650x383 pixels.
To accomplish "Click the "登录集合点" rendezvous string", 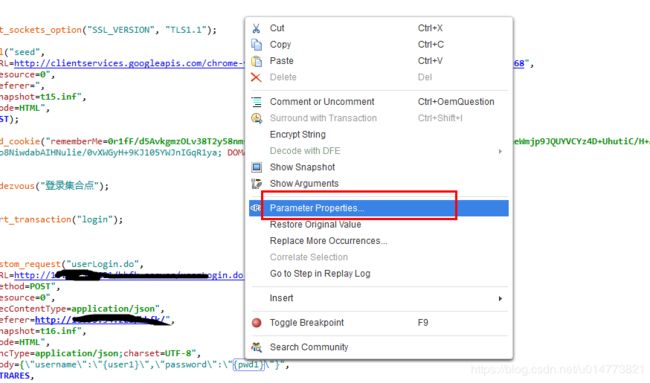I will click(x=69, y=186).
